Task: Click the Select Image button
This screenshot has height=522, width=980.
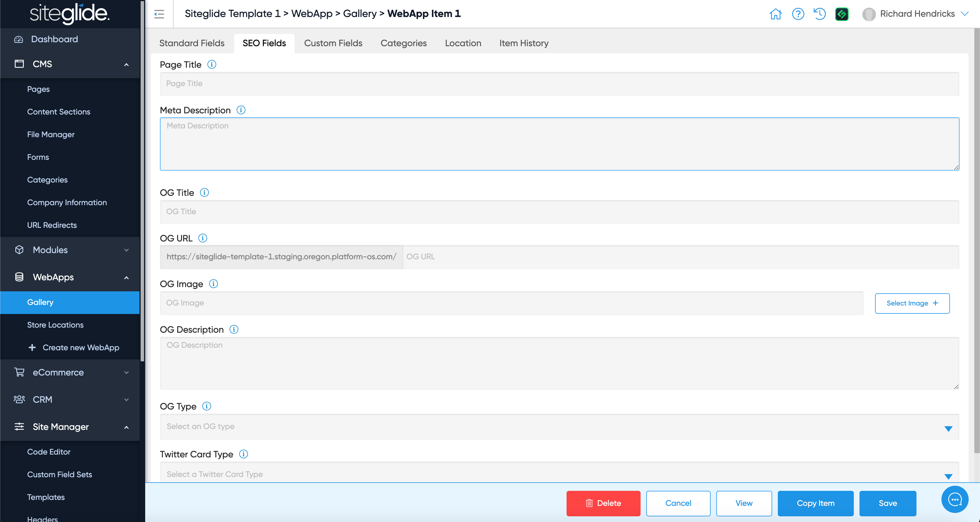Action: [x=912, y=303]
